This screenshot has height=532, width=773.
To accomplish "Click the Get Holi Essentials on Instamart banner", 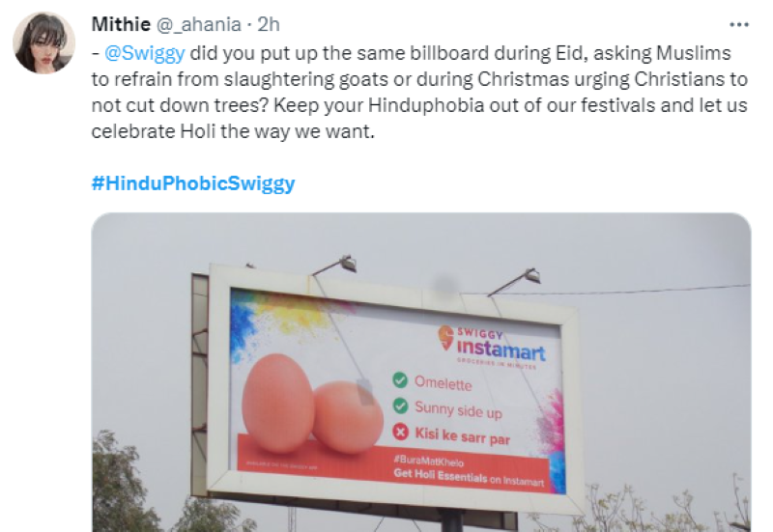I will point(469,477).
